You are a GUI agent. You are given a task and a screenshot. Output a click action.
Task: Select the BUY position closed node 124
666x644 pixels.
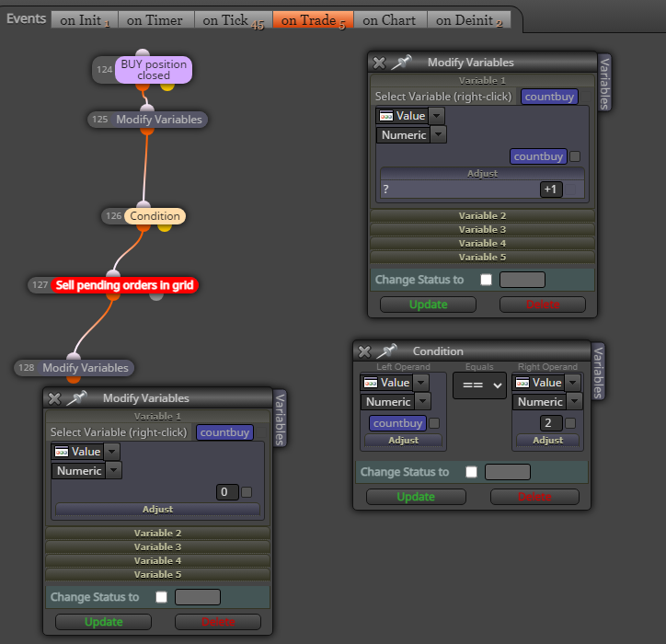coord(154,70)
